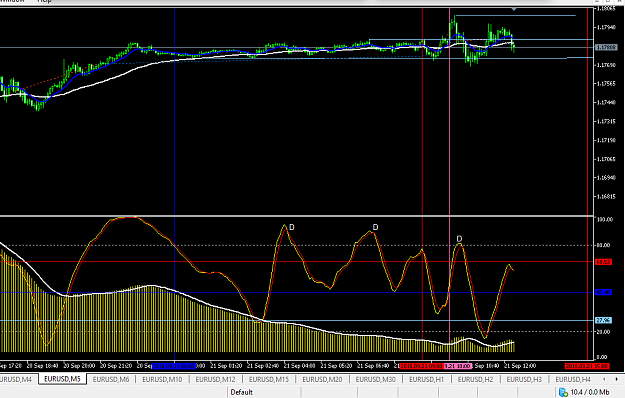The height and width of the screenshot is (398, 625).
Task: Open the EURUSD,M6 chart tab
Action: click(x=111, y=379)
